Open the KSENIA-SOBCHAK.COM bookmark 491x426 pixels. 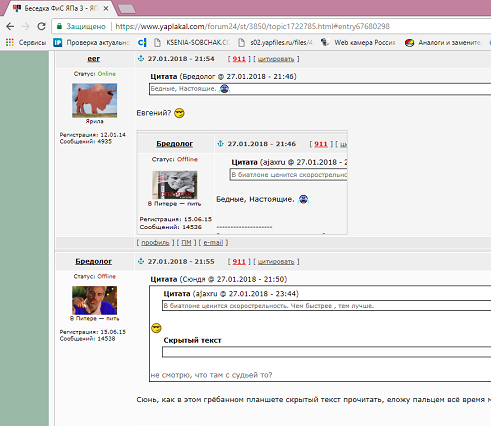pyautogui.click(x=192, y=43)
